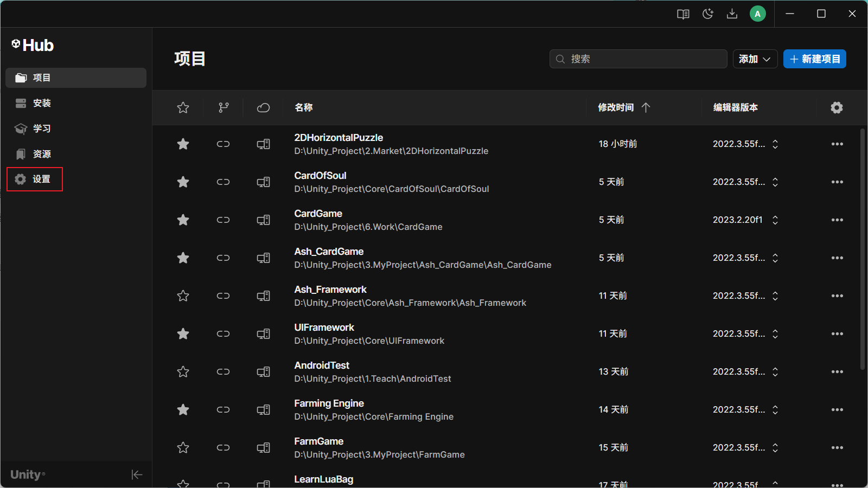Click the 新建项目 (New project) button
This screenshot has width=868, height=488.
[x=815, y=59]
